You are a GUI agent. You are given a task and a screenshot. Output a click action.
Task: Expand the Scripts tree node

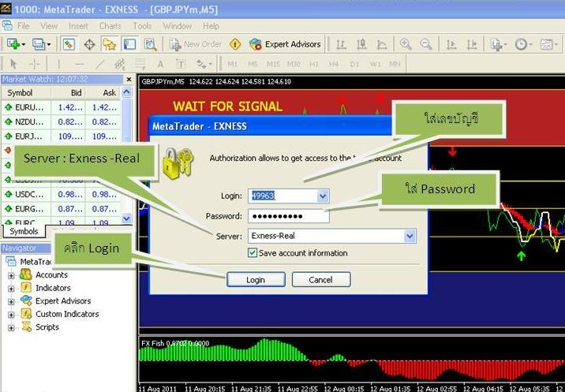(11, 328)
